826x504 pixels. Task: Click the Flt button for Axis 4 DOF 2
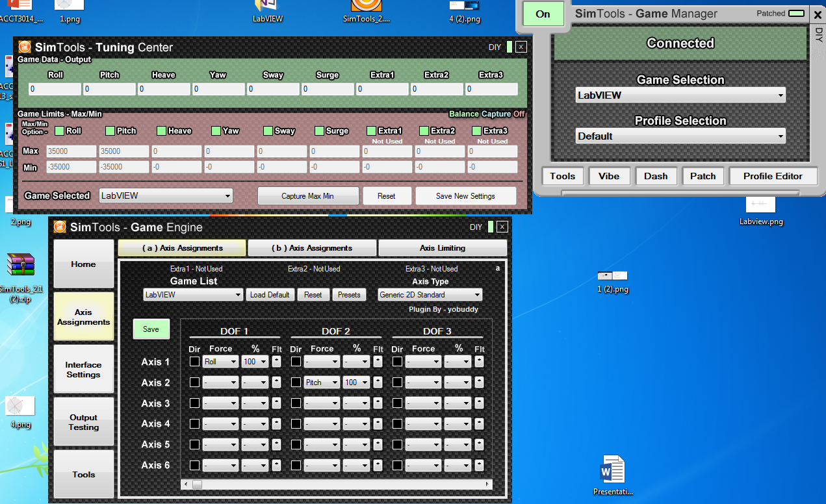[x=378, y=424]
